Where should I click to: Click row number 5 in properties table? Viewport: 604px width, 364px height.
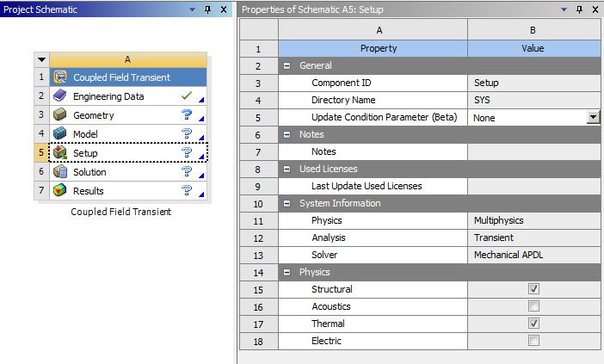point(258,118)
